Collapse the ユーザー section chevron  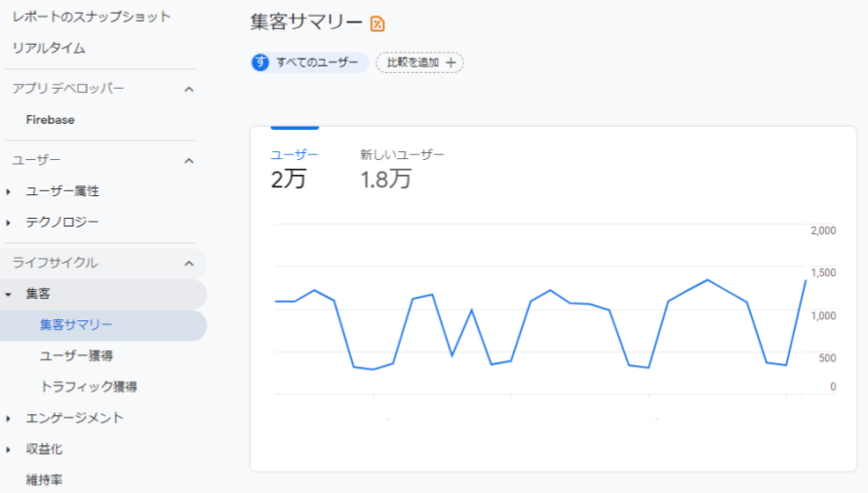189,160
